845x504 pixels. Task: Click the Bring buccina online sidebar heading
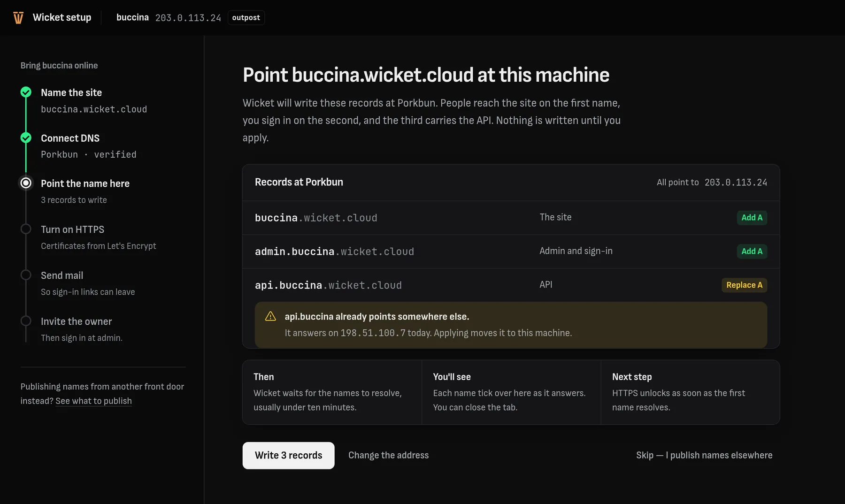(59, 65)
